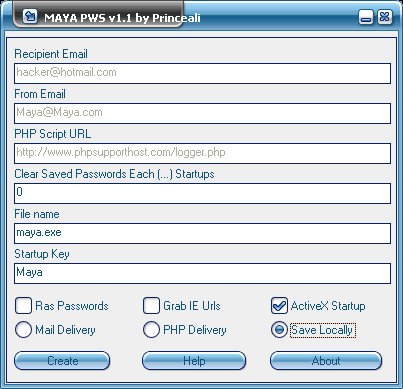The height and width of the screenshot is (389, 403).
Task: Open the Help button
Action: tap(194, 361)
